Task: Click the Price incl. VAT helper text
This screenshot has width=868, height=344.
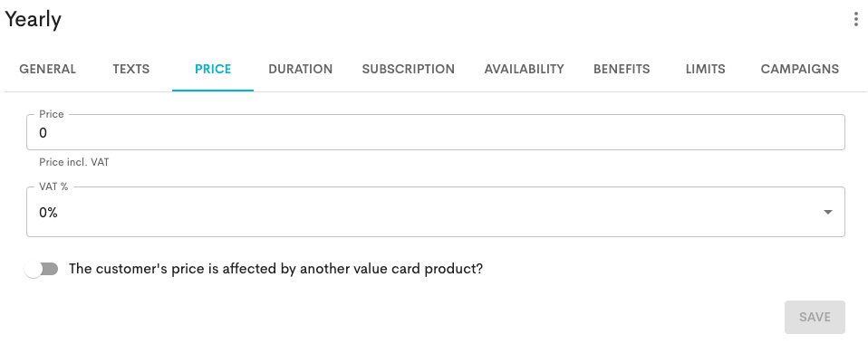Action: pyautogui.click(x=74, y=163)
